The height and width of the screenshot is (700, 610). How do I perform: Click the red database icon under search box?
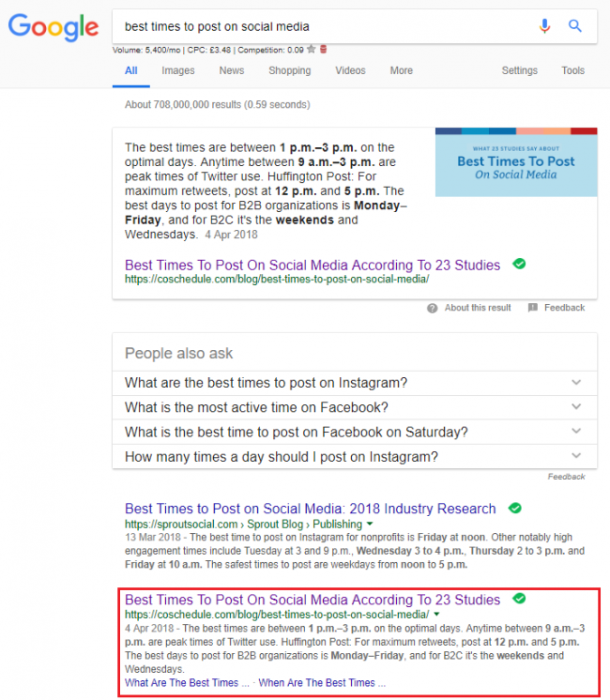click(324, 49)
